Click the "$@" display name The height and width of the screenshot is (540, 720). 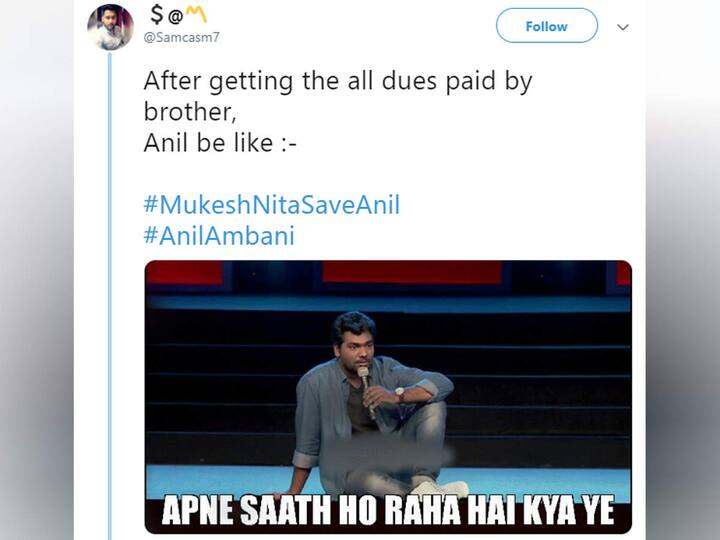(165, 15)
